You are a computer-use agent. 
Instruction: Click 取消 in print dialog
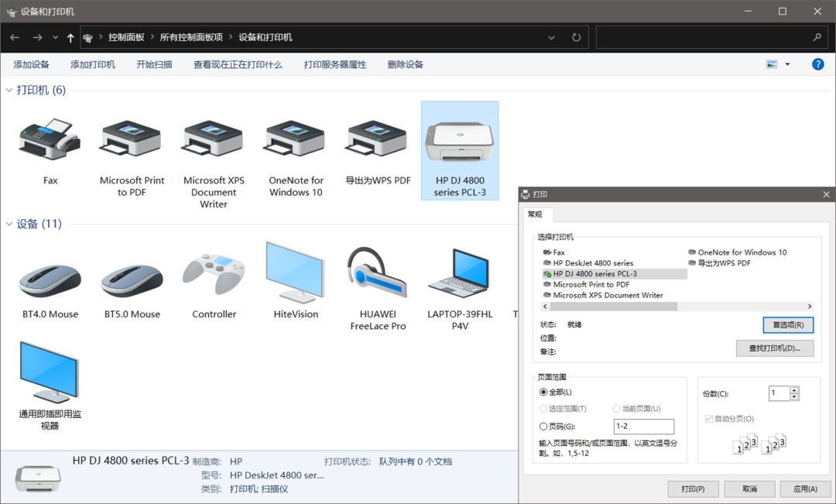749,489
